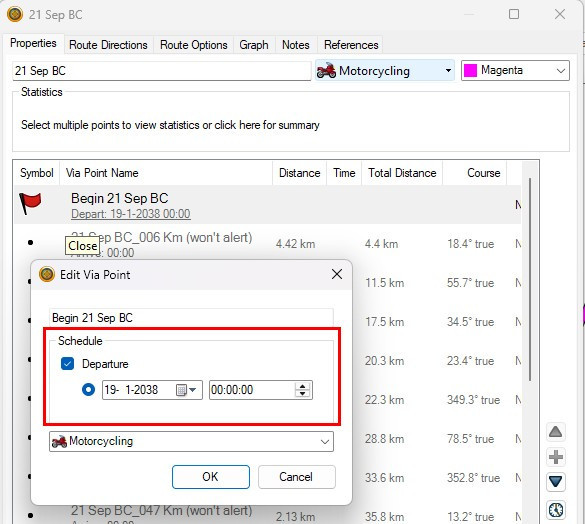The height and width of the screenshot is (524, 585).
Task: Select the departure date radio button
Action: pyautogui.click(x=88, y=390)
